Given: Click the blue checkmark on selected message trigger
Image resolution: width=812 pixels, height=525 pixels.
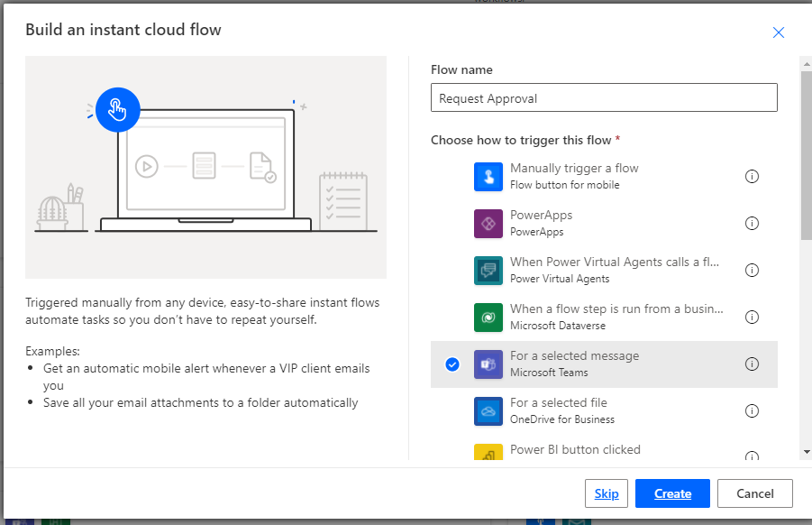Looking at the screenshot, I should click(452, 364).
